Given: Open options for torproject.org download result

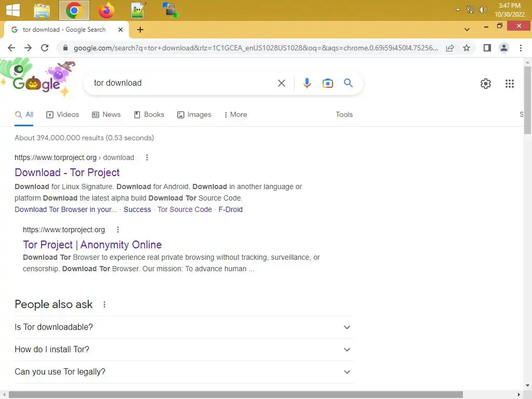Looking at the screenshot, I should [147, 157].
